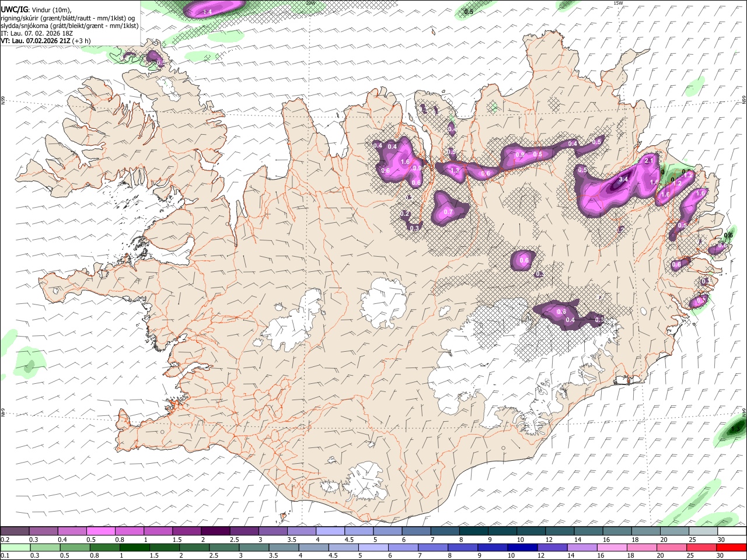This screenshot has width=747, height=560.
Task: Click the 15W longitude label at the top edge
Action: pos(618,3)
